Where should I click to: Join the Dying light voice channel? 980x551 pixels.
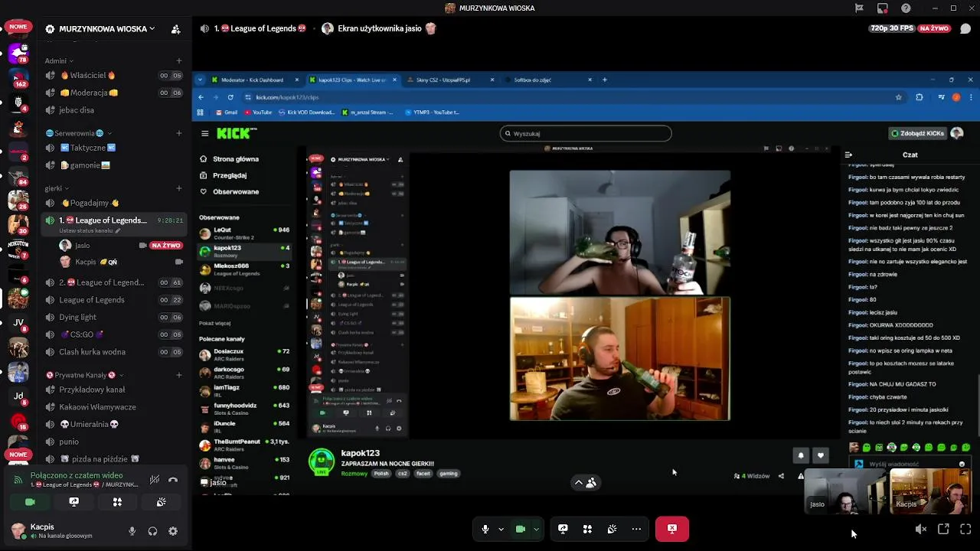point(113,317)
